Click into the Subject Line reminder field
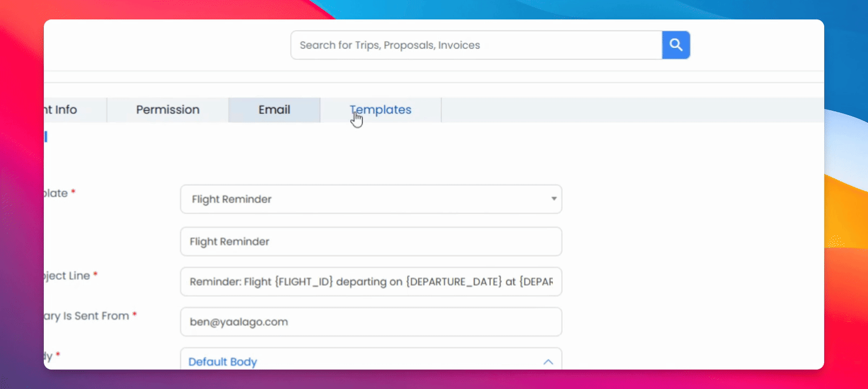 pos(371,281)
